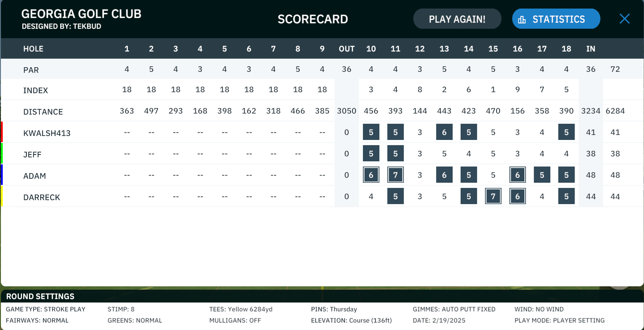Click Kwalsh413's bogey 6 on hole 13
This screenshot has height=330, width=644.
[x=444, y=132]
